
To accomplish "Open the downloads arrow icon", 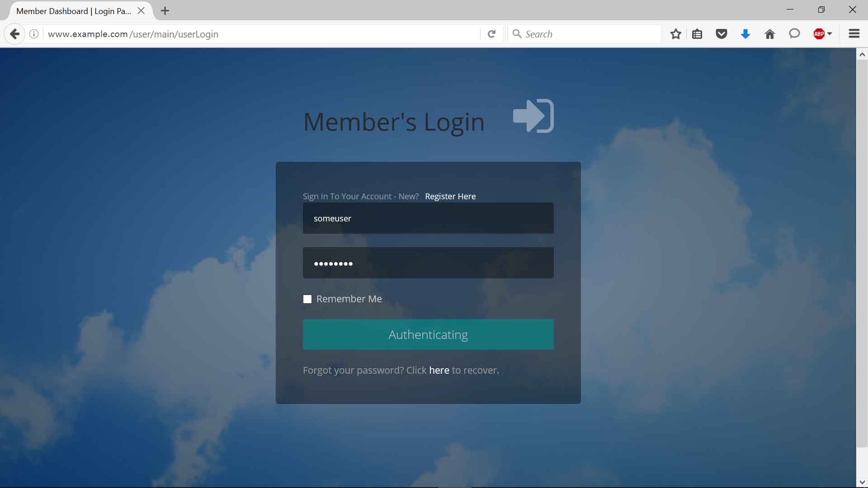I will click(745, 34).
